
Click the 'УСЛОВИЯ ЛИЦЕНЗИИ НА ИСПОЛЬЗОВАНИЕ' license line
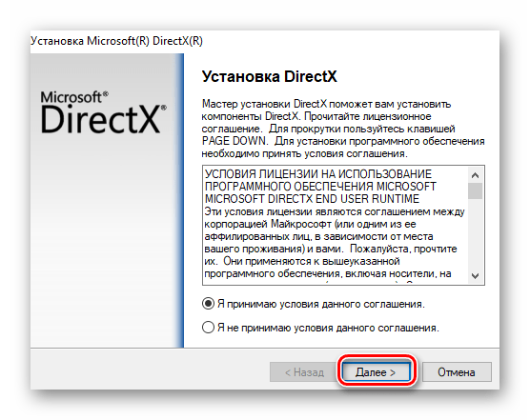[x=318, y=174]
